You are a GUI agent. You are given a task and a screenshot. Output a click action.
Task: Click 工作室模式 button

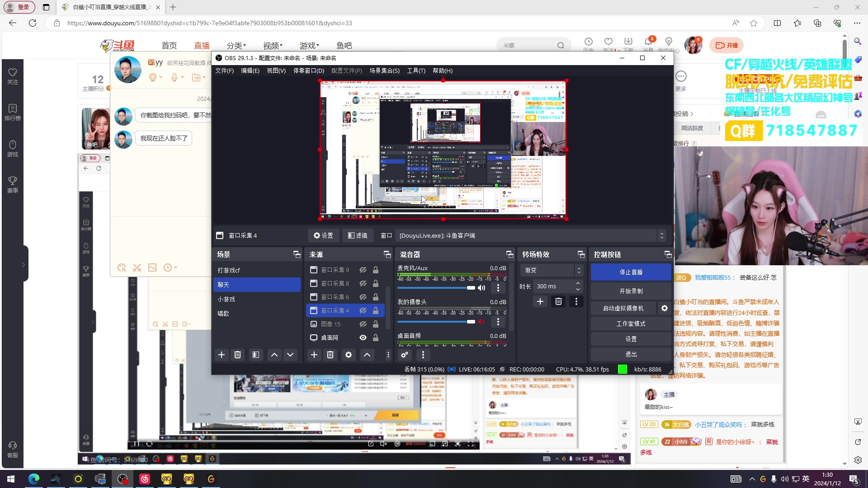pos(631,324)
